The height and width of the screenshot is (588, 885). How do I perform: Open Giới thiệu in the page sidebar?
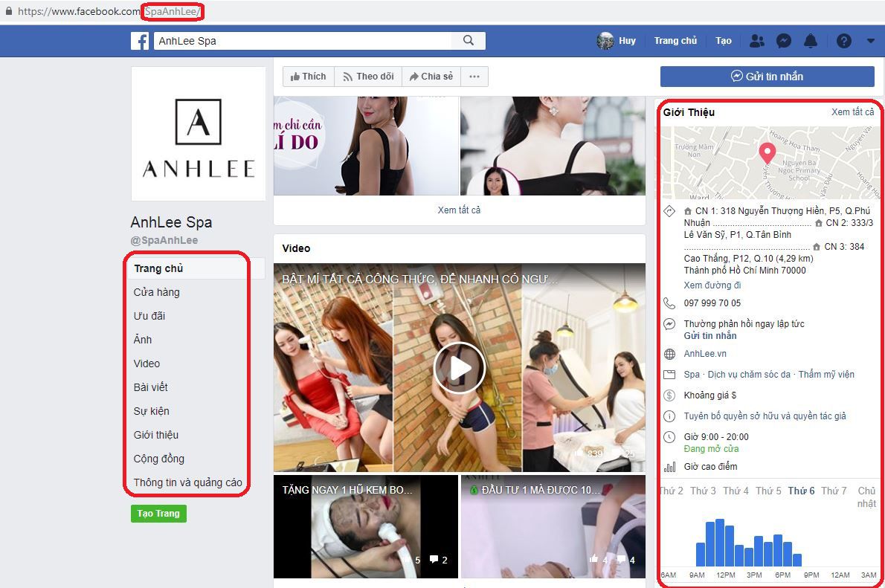(x=155, y=435)
